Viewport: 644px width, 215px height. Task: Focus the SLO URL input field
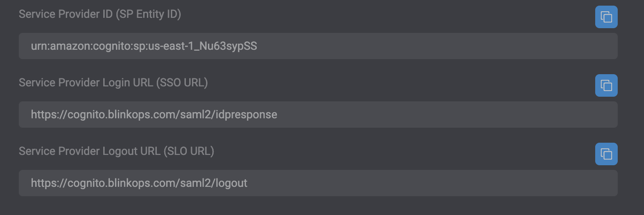coord(318,183)
